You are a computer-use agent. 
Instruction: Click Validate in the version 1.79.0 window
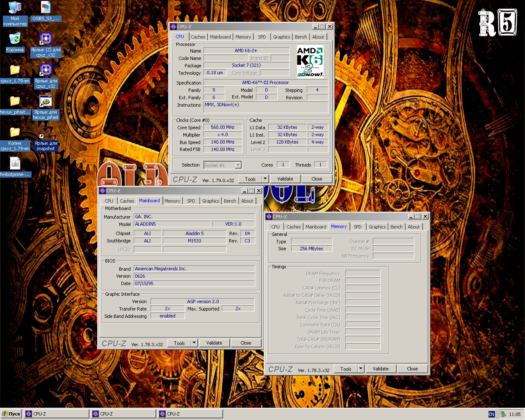click(285, 179)
